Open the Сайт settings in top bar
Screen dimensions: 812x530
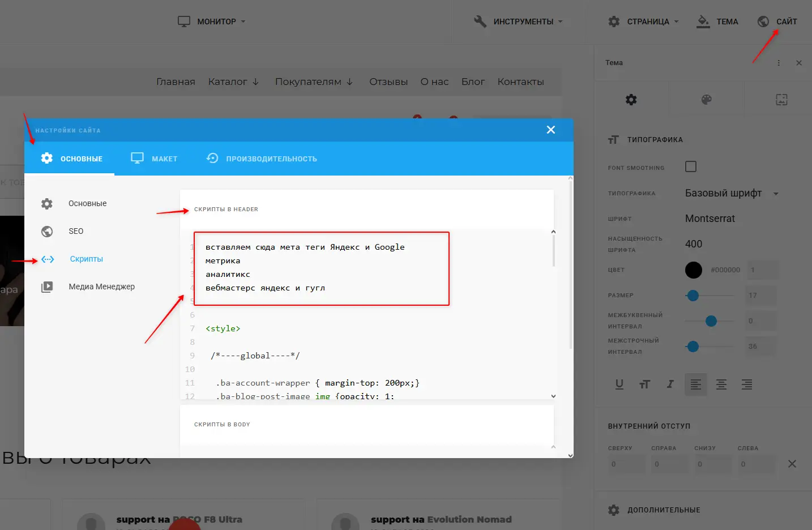pos(777,22)
